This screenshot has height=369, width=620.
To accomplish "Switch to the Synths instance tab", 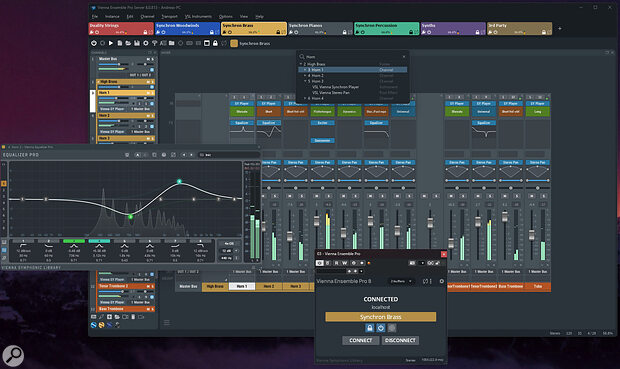I will pos(453,28).
